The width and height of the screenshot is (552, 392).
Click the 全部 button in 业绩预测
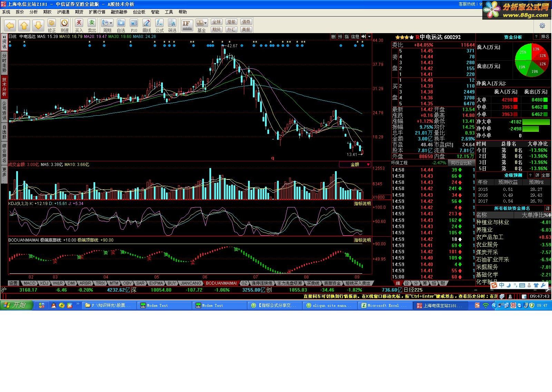(546, 175)
